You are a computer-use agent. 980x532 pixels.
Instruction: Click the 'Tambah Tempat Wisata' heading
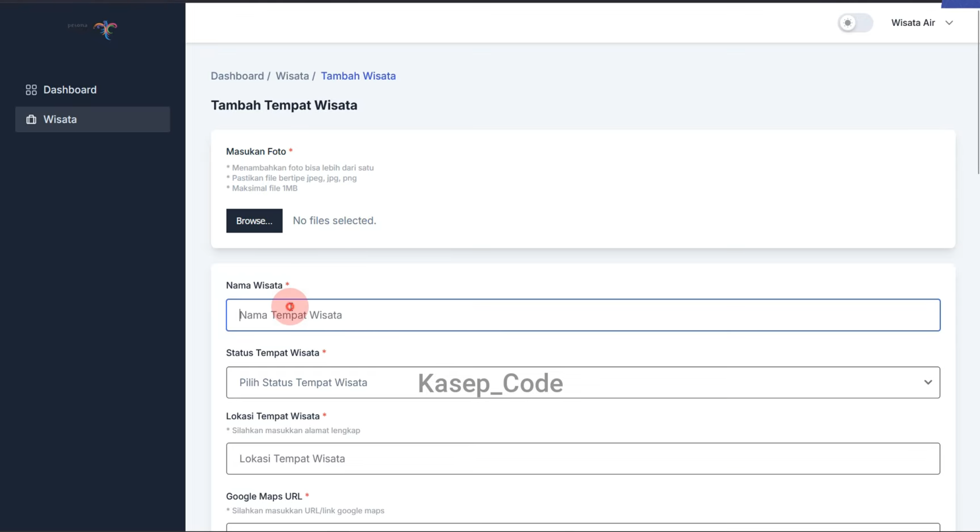(284, 105)
